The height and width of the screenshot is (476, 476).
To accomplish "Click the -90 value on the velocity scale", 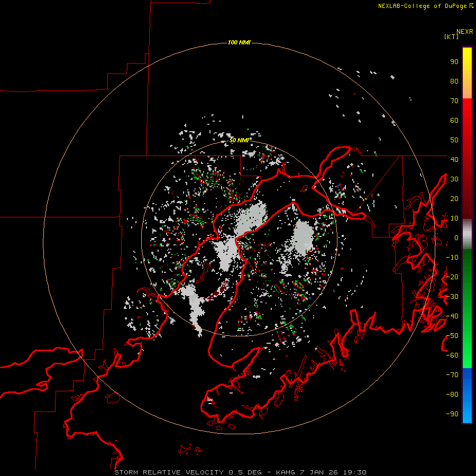I will coord(452,414).
